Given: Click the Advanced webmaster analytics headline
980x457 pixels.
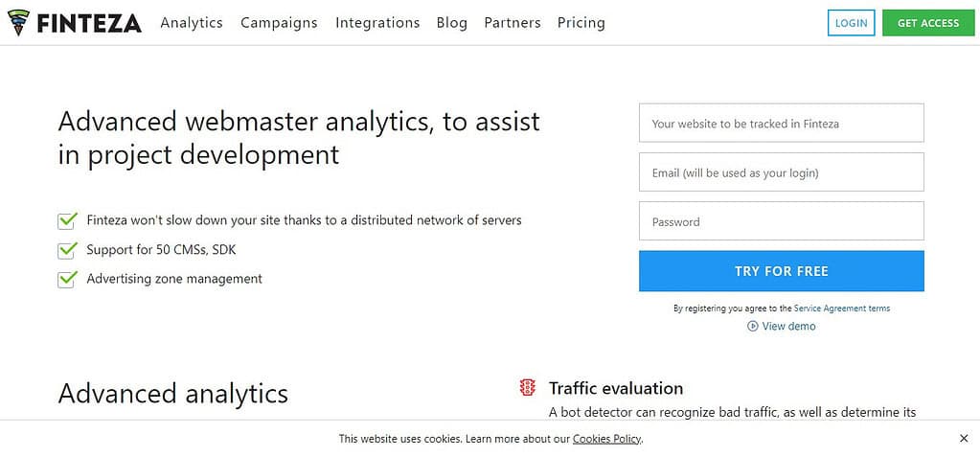Looking at the screenshot, I should point(299,138).
